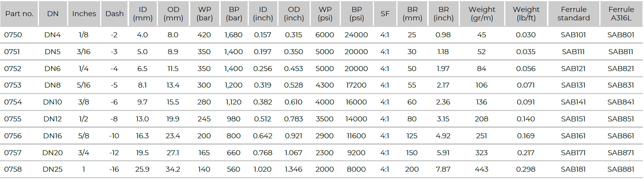The image size is (644, 179).
Task: Select part number 0750
Action: tap(13, 35)
